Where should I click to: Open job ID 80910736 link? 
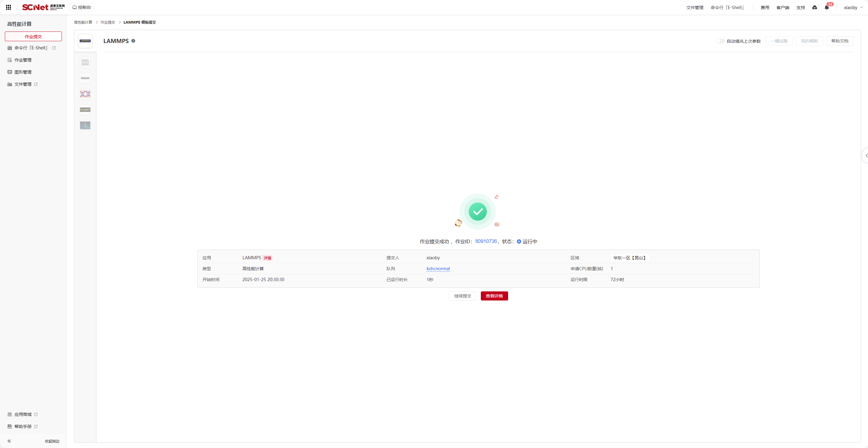click(486, 241)
